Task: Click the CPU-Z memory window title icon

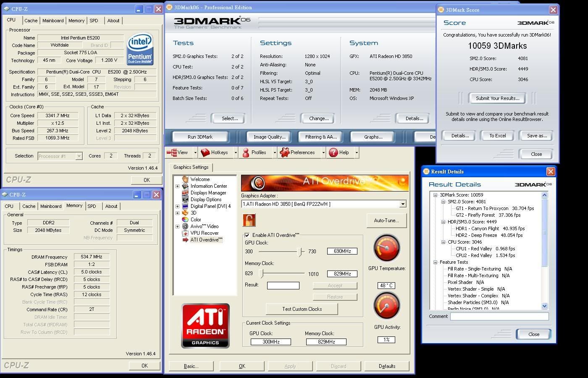Action: click(5, 194)
